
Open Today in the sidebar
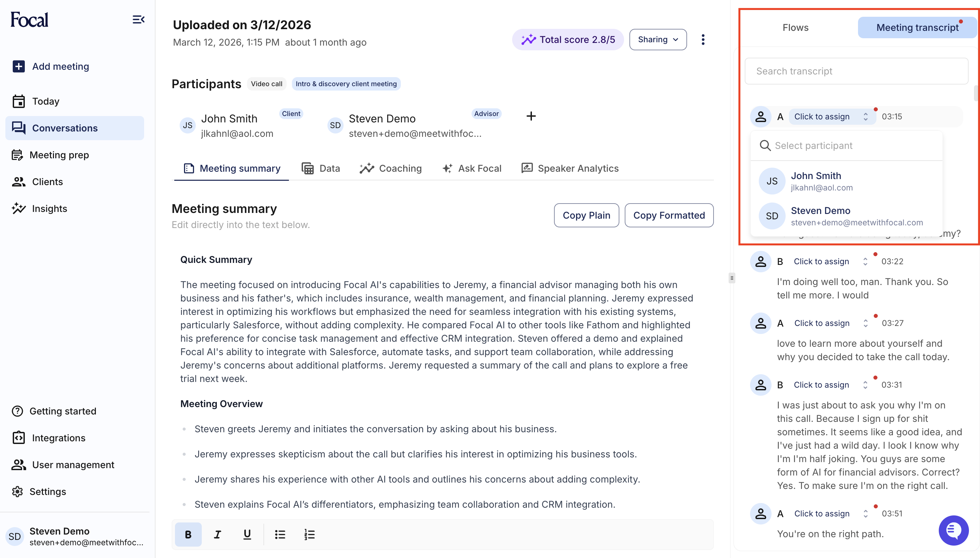point(45,101)
